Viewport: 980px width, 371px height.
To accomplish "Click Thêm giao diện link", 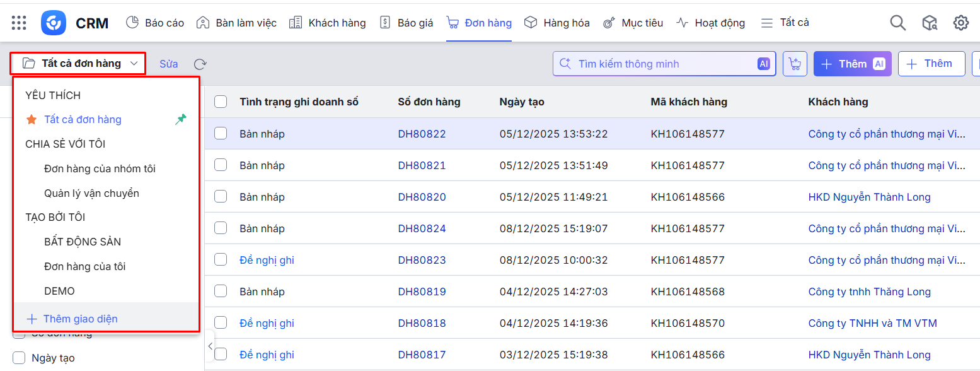I will [80, 319].
